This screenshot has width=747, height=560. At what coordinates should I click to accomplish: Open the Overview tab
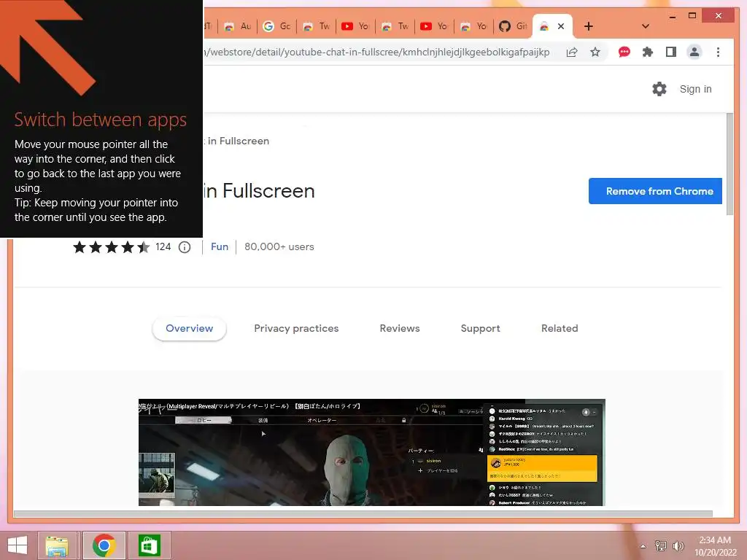tap(189, 329)
